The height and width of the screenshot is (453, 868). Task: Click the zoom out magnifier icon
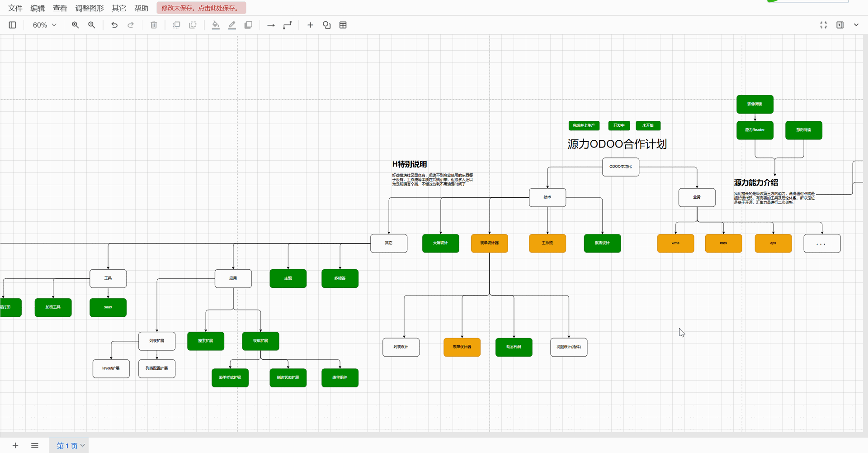click(x=92, y=25)
